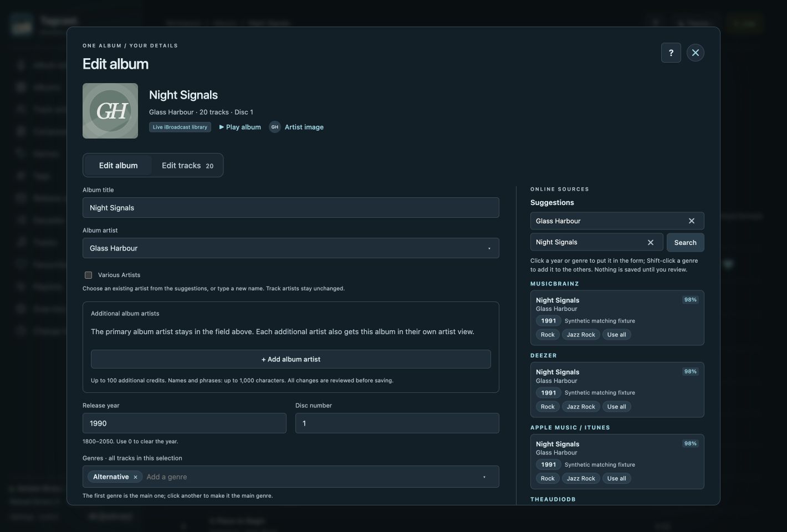Open the Genres dropdown arrow
The width and height of the screenshot is (787, 532).
484,477
